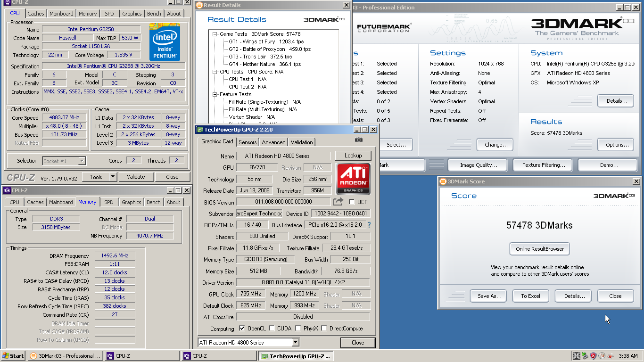Open Bench tab in the Memory CPU-Z window
644x362 pixels.
tap(154, 202)
